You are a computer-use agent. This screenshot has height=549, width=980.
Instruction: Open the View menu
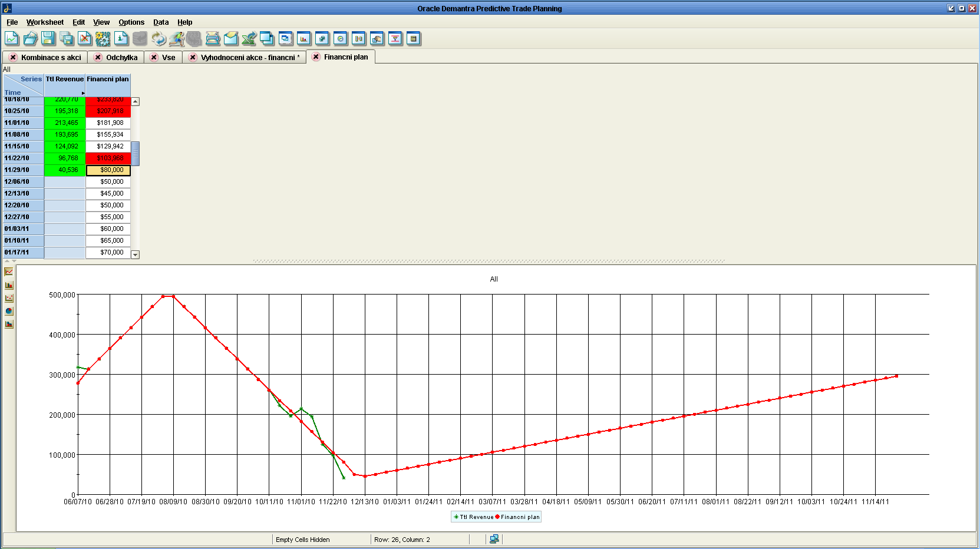pos(101,22)
